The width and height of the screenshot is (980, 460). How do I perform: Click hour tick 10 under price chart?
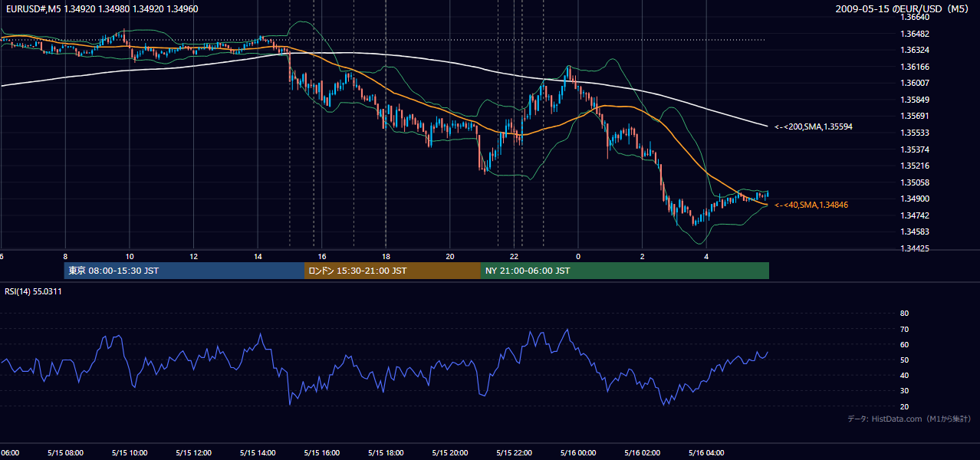pos(130,256)
